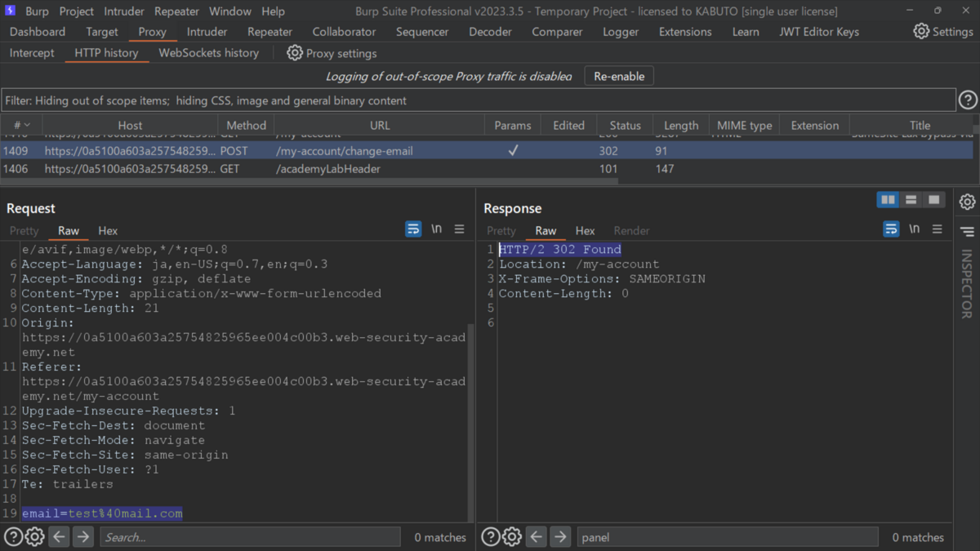The width and height of the screenshot is (980, 551).
Task: Sort by MIME type column header
Action: coord(744,125)
